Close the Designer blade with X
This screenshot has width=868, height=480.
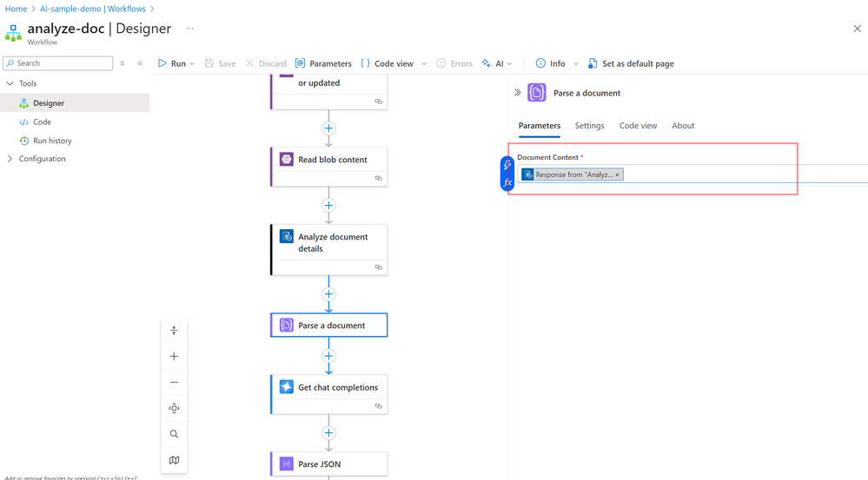(x=857, y=29)
